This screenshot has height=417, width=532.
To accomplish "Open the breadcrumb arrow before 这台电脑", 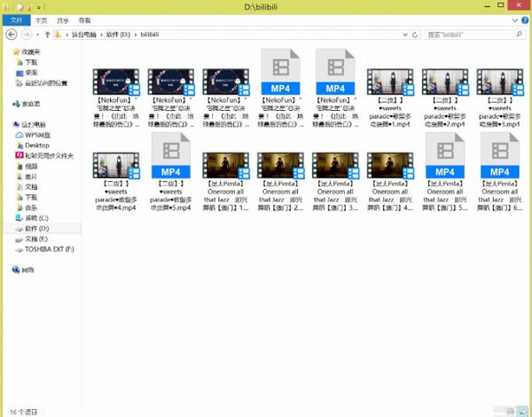I will pyautogui.click(x=67, y=35).
